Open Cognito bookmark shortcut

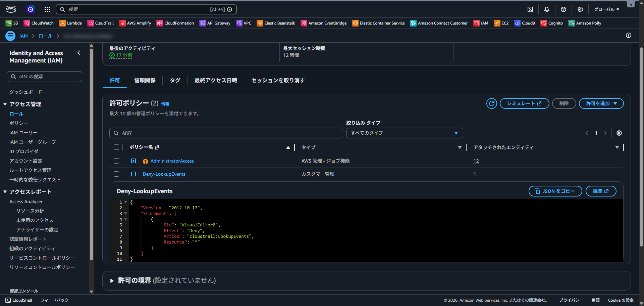pos(552,23)
